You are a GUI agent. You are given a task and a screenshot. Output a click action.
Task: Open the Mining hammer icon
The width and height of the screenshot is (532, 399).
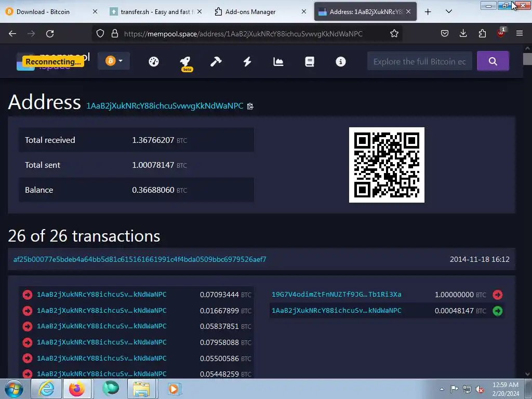(x=216, y=61)
